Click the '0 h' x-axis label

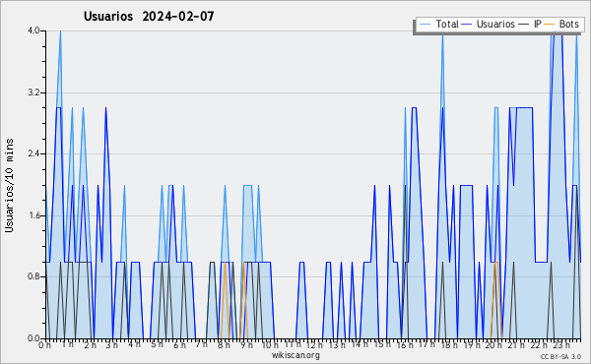pos(45,345)
